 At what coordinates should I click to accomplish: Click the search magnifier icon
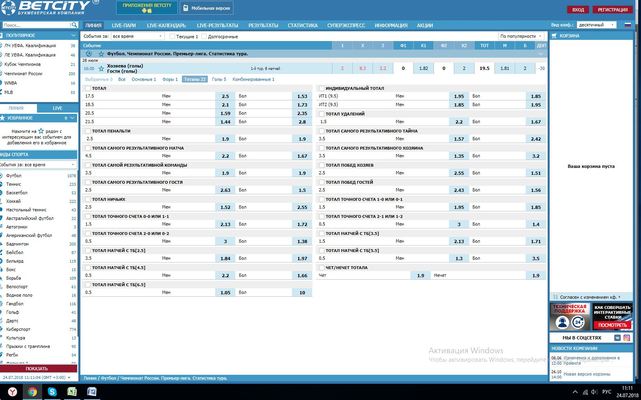coord(74,25)
